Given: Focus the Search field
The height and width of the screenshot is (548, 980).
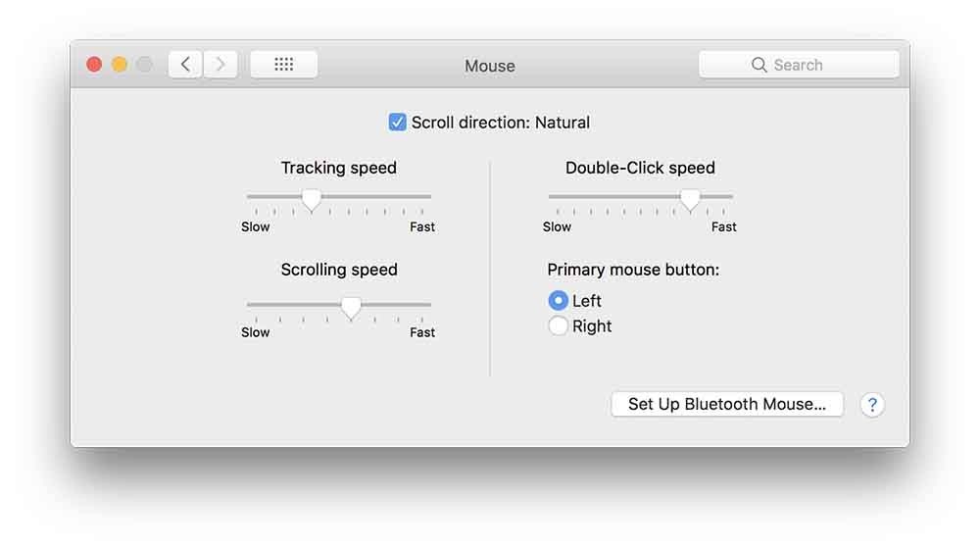Looking at the screenshot, I should [x=799, y=65].
